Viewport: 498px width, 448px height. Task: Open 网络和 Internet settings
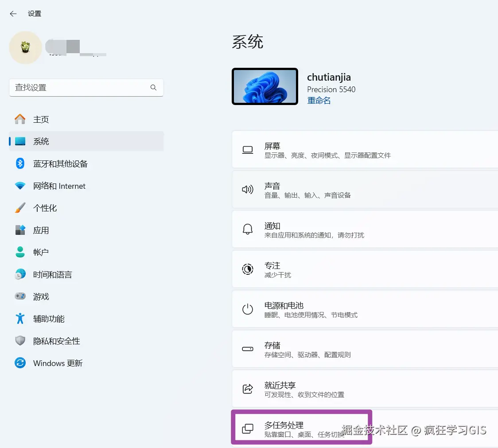point(86,186)
